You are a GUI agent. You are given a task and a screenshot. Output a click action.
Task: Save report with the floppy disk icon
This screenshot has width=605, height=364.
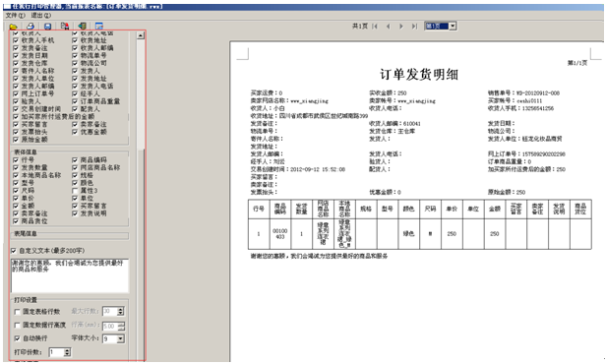pos(47,27)
